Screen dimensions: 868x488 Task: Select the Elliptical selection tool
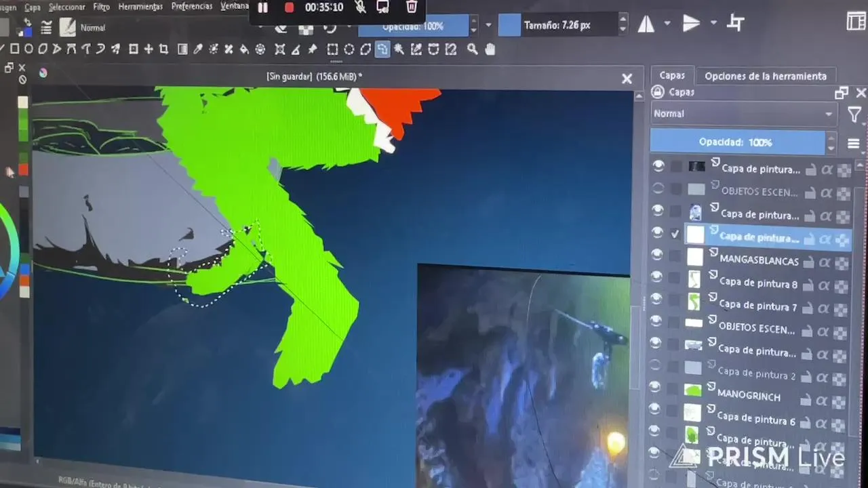tap(349, 49)
